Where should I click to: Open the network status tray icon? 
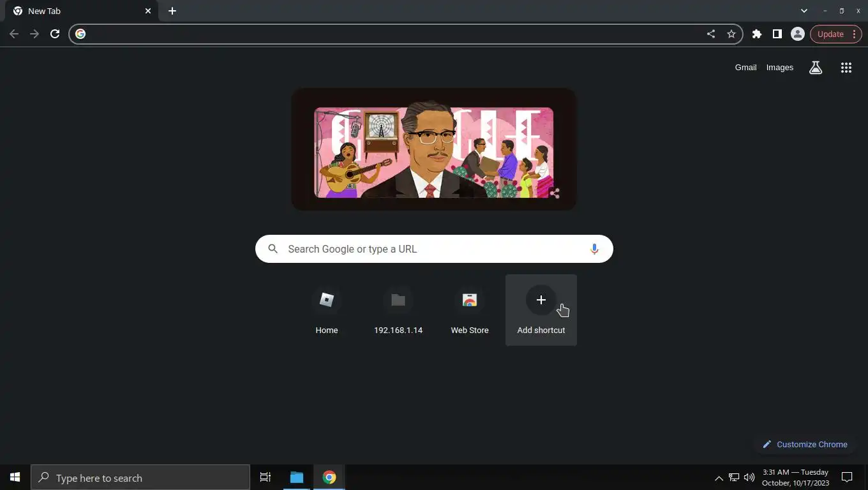(734, 477)
